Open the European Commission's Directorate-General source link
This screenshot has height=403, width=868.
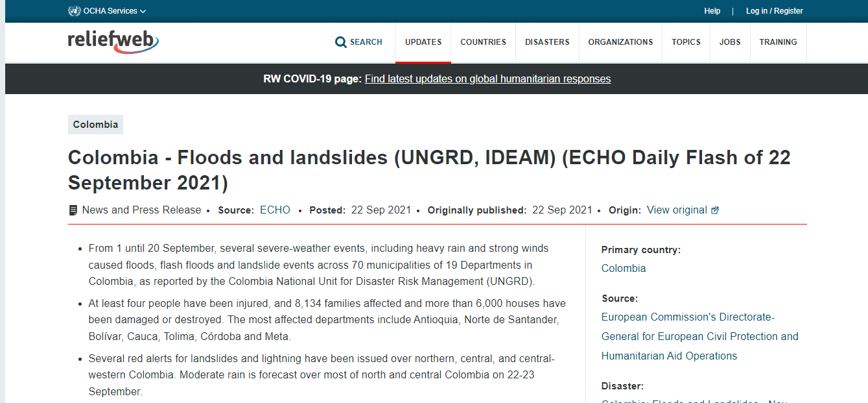(x=700, y=336)
